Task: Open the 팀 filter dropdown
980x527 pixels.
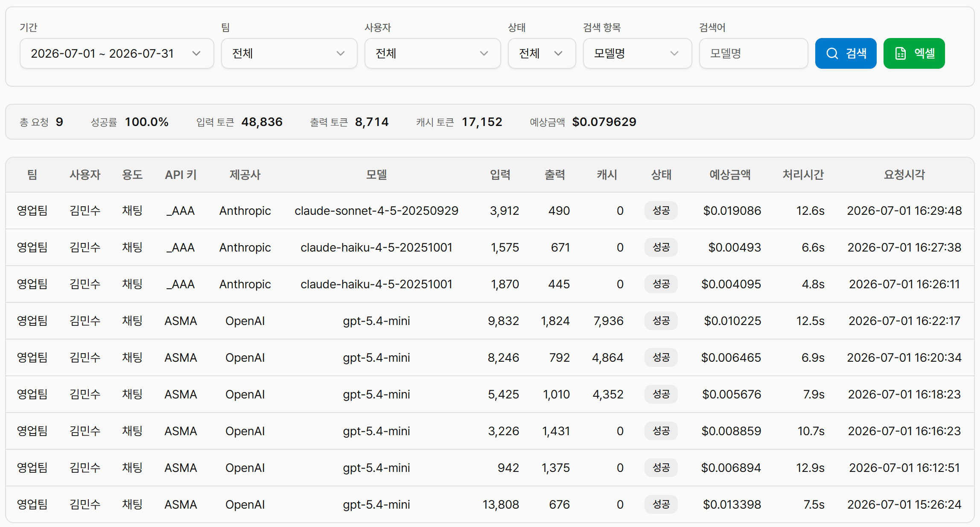Action: pos(289,53)
